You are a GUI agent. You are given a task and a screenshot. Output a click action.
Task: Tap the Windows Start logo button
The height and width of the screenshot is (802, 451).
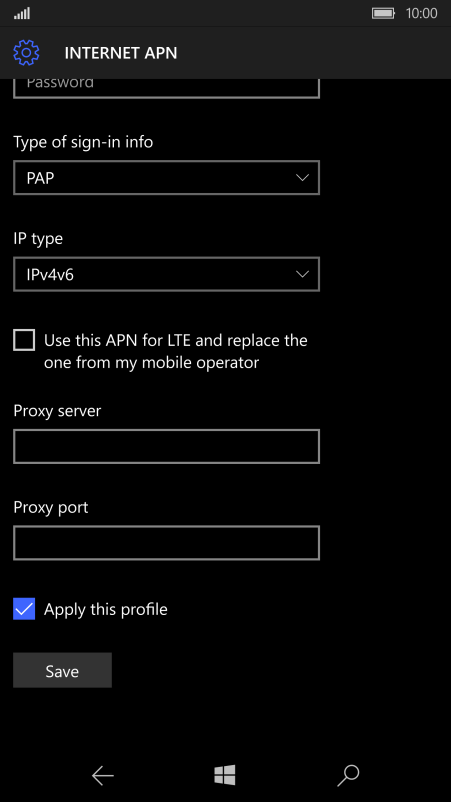(225, 775)
